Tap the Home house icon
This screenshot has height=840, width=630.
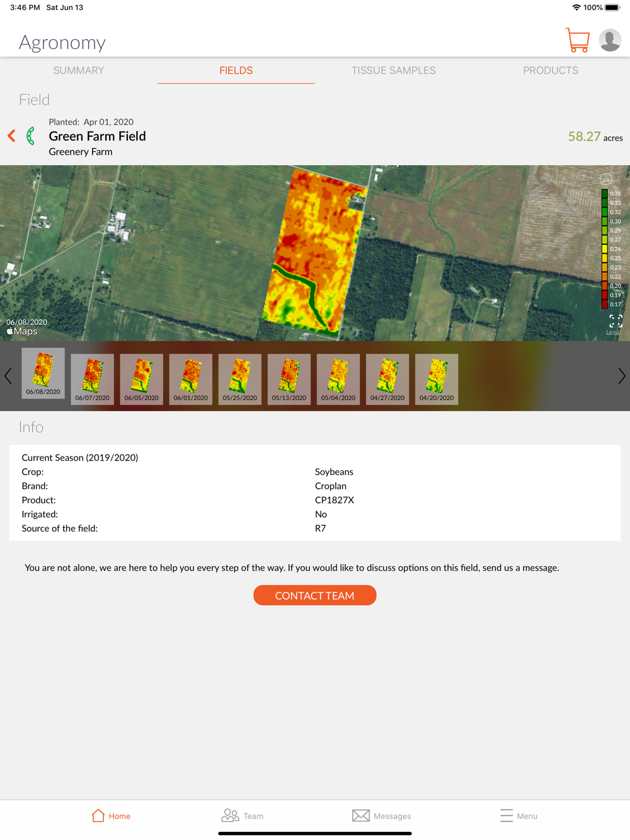click(x=98, y=815)
